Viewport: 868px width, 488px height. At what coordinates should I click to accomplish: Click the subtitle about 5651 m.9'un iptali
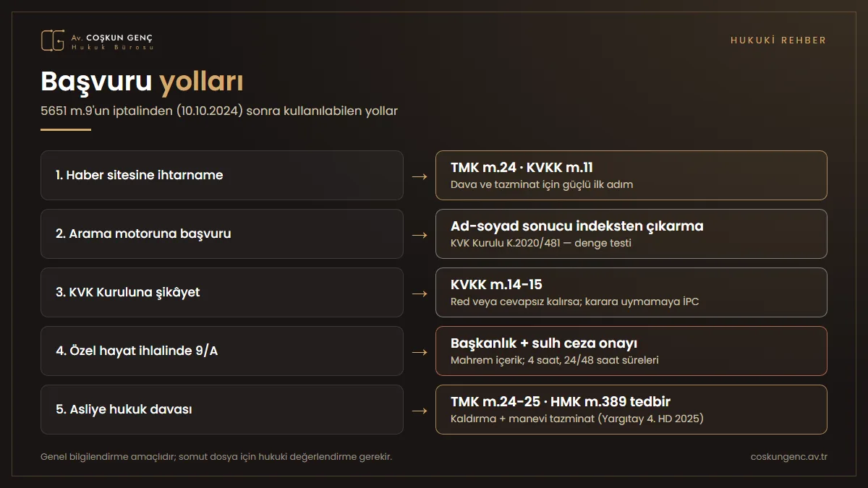pos(219,111)
